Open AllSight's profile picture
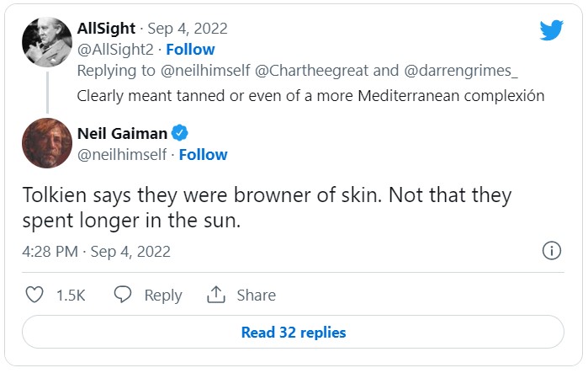 (47, 40)
